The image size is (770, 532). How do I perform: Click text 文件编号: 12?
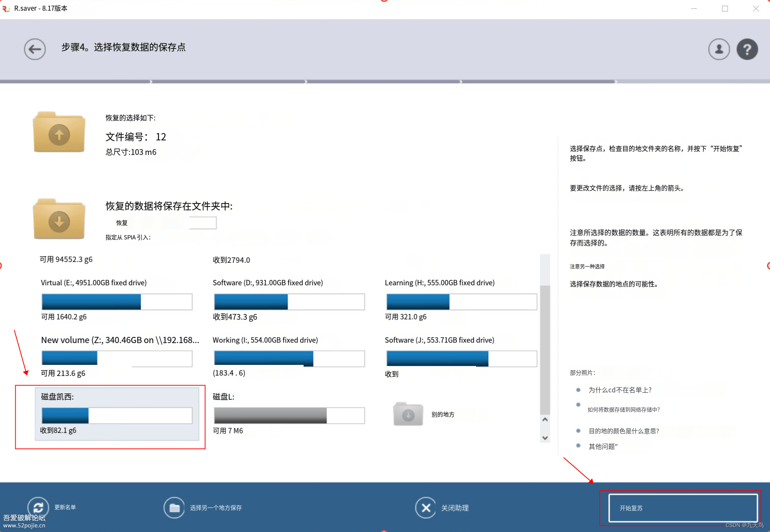[136, 137]
